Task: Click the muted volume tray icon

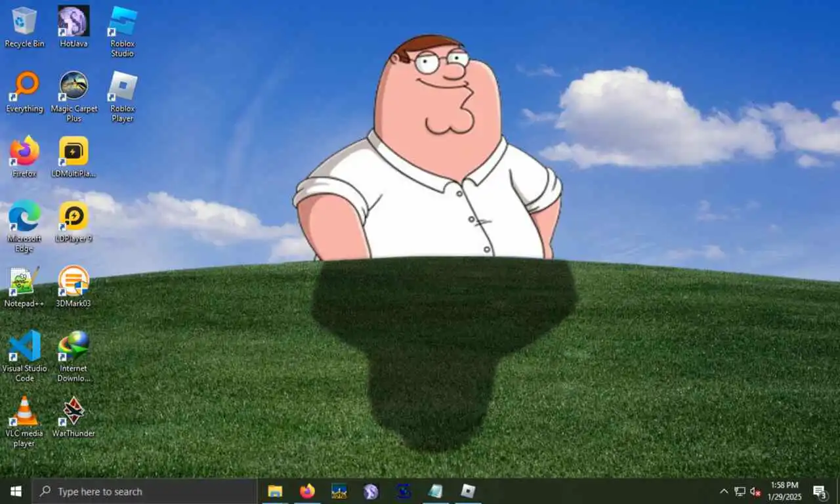Action: pyautogui.click(x=755, y=491)
